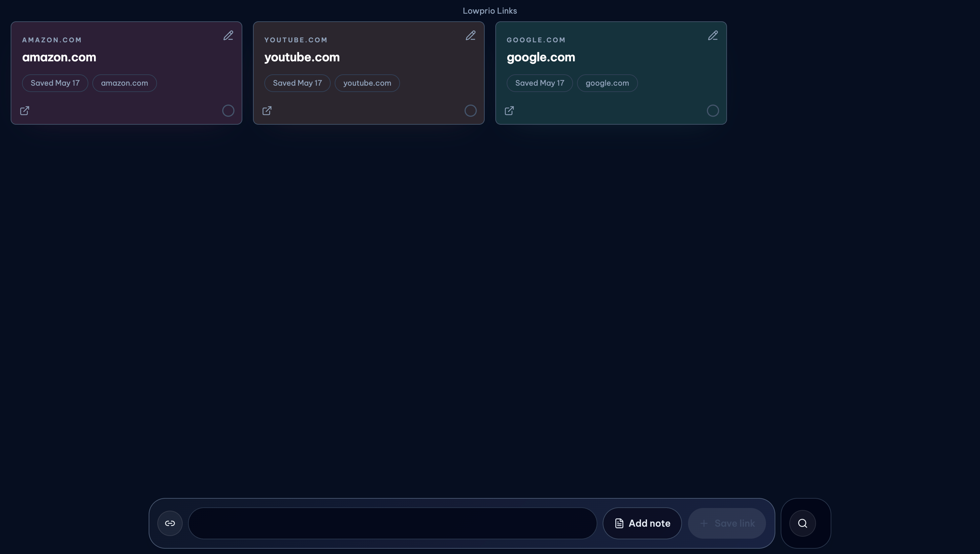
Task: Open search with the magnifier icon
Action: coord(803,523)
